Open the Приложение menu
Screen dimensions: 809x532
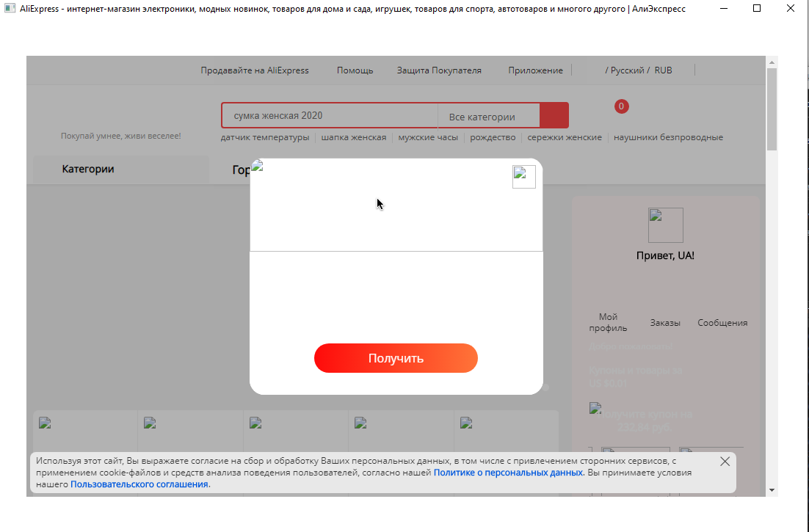(536, 70)
